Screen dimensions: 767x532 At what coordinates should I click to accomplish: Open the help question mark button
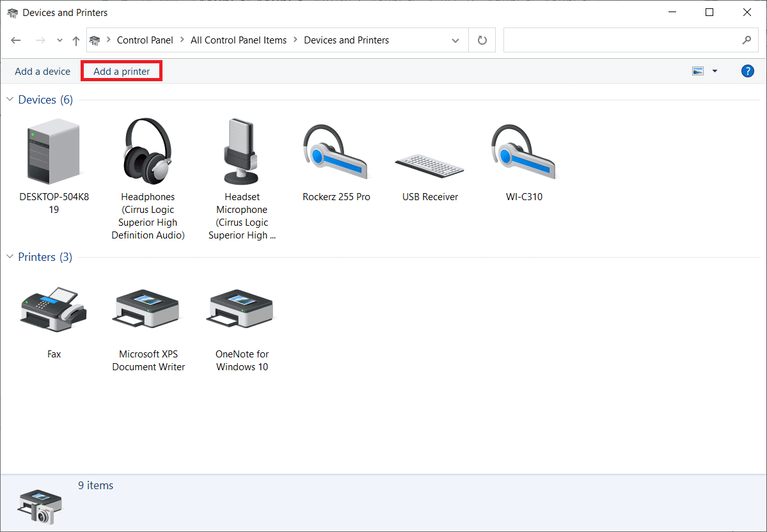(747, 71)
